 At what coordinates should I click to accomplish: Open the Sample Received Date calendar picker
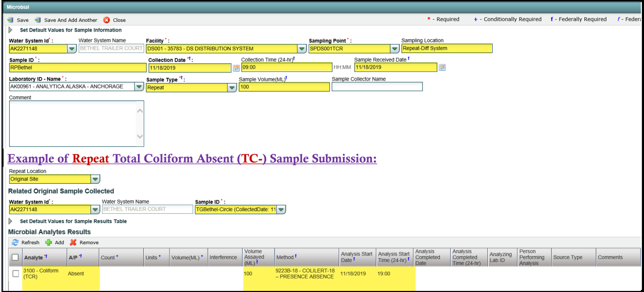coord(442,68)
